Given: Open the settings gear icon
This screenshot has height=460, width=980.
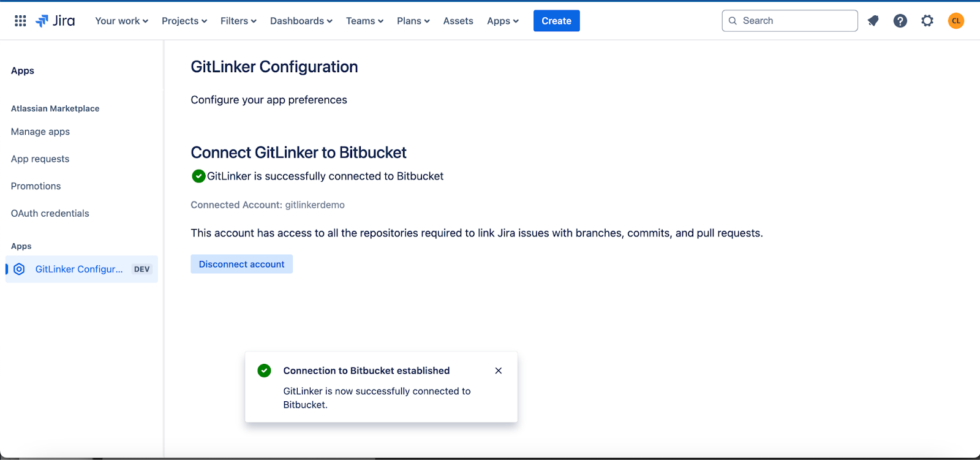Looking at the screenshot, I should [x=927, y=21].
